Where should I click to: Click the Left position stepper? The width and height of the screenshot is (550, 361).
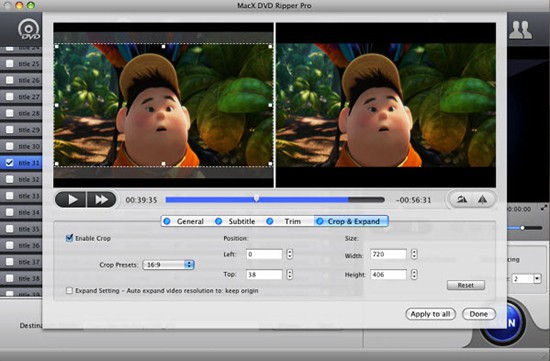click(289, 254)
